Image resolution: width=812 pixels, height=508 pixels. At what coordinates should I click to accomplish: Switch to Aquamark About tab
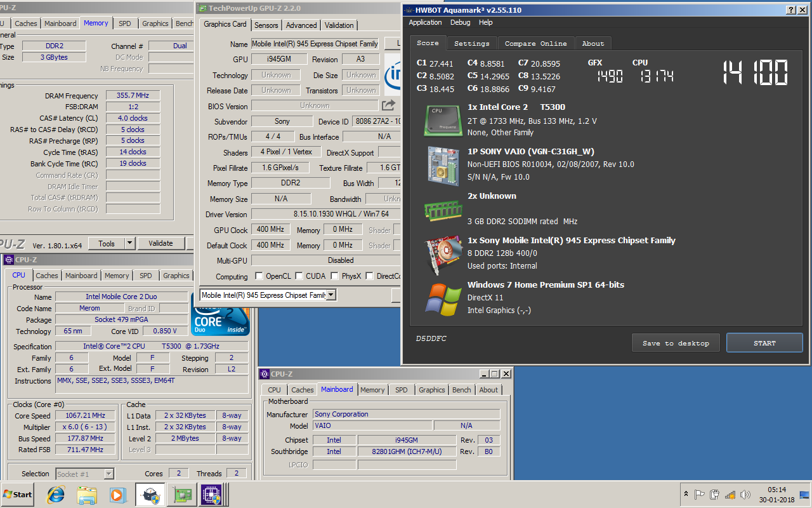[593, 43]
